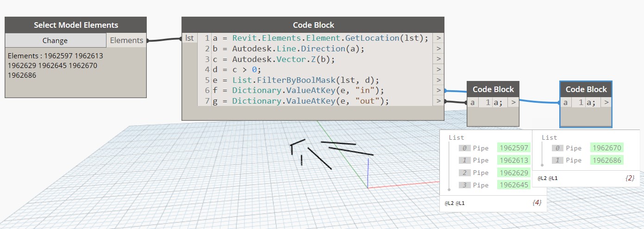The height and width of the screenshot is (229, 644).
Task: Click code line GetLocation(lst)
Action: (x=320, y=38)
